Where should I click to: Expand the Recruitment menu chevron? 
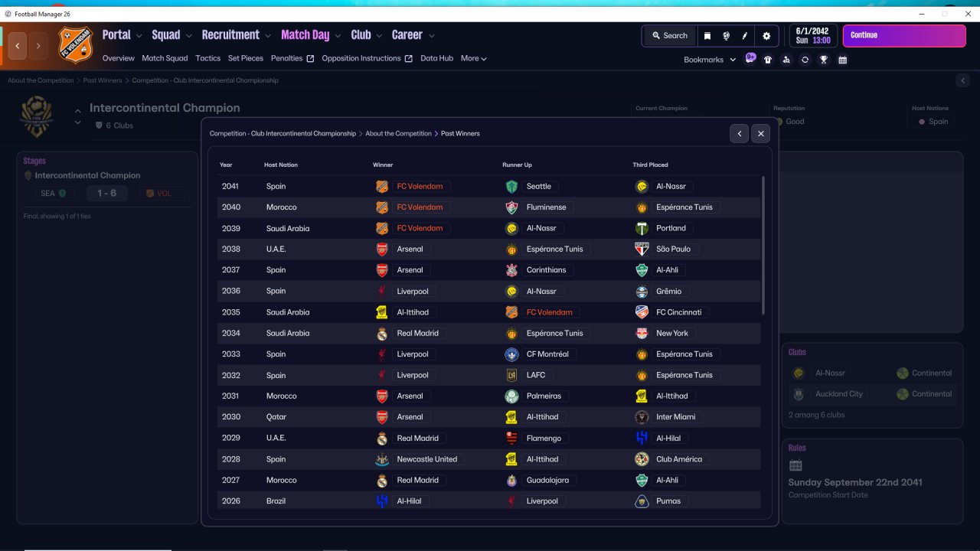coord(268,35)
